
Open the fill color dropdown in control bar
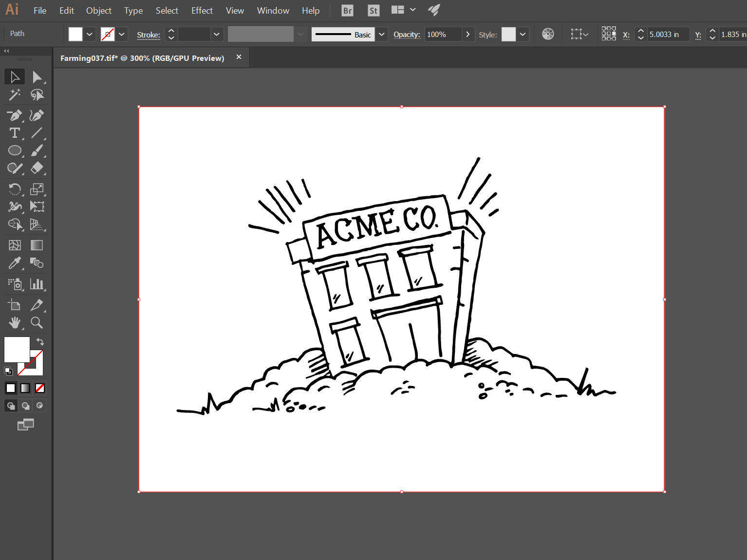pyautogui.click(x=89, y=34)
